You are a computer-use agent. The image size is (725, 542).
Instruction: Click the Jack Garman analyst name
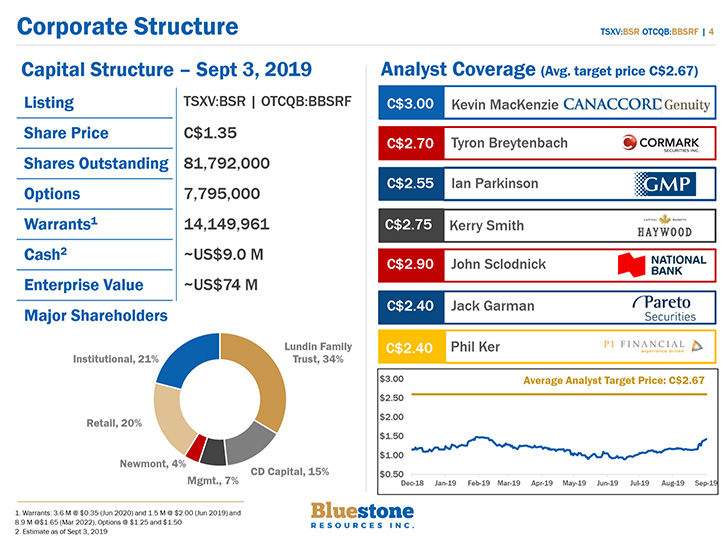493,306
